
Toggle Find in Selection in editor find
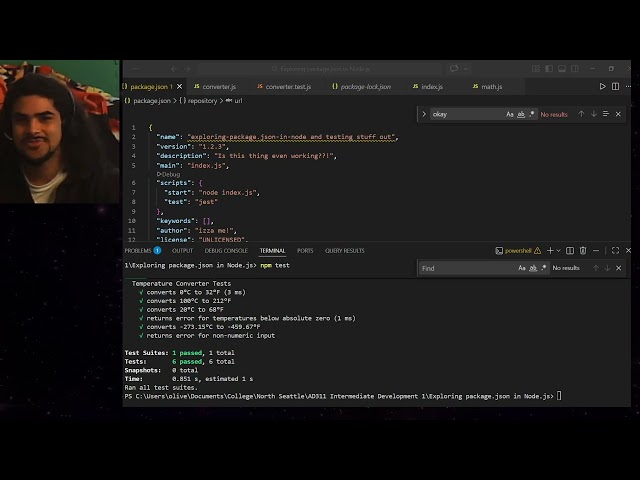pyautogui.click(x=606, y=114)
